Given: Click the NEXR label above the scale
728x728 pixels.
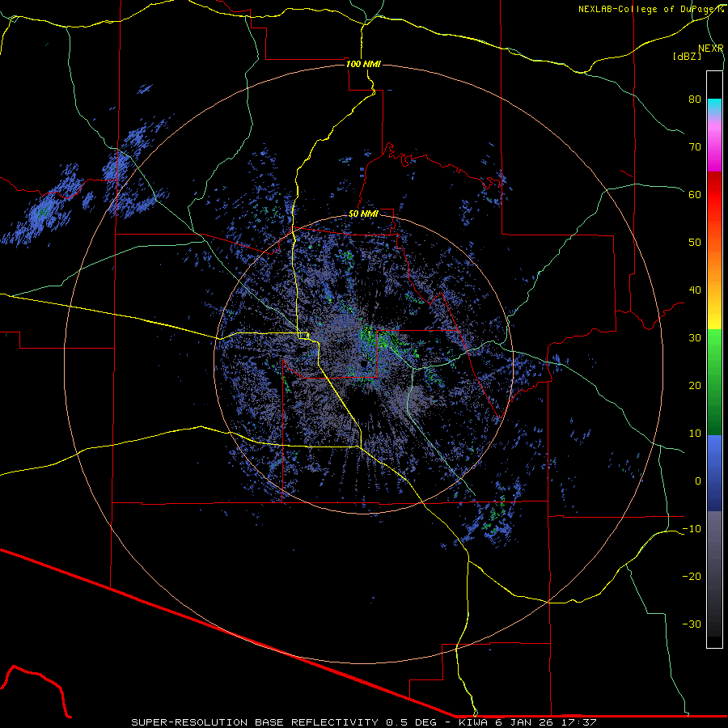Looking at the screenshot, I should [x=711, y=49].
